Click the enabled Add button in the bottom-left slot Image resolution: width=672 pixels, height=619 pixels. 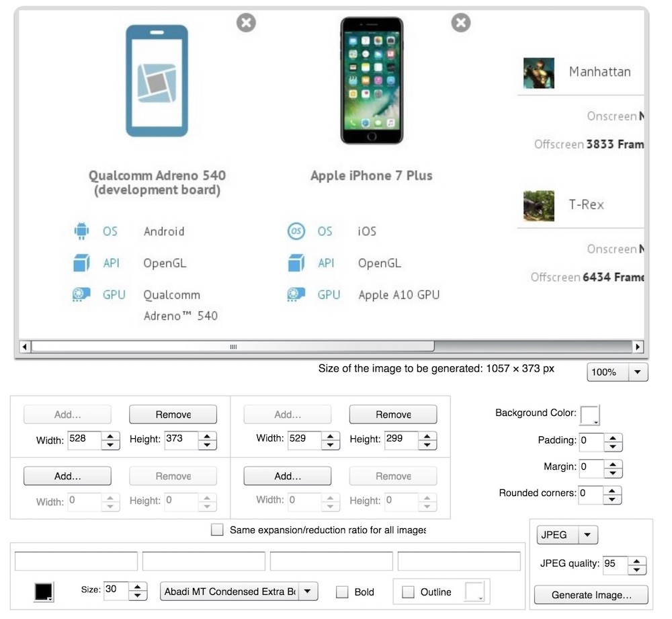[x=67, y=476]
